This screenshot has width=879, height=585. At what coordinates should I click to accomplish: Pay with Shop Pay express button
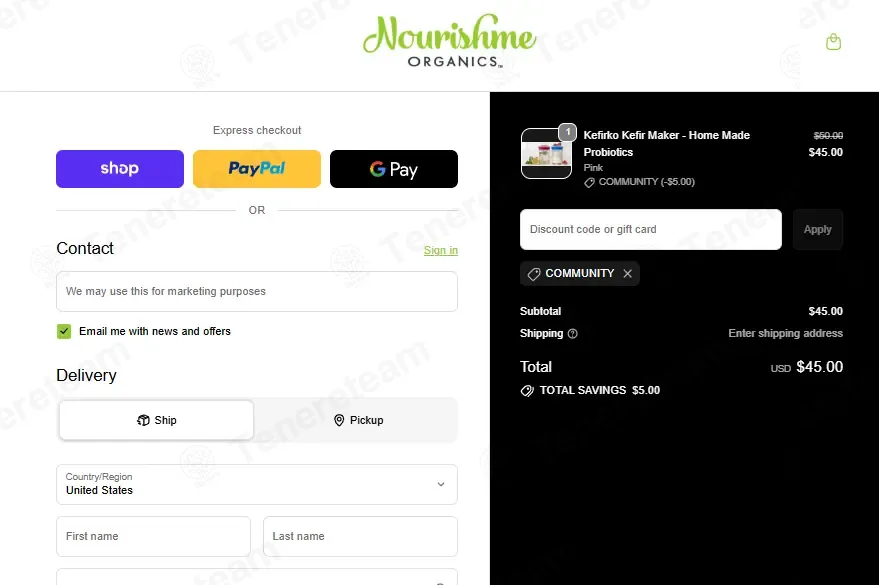coord(120,169)
